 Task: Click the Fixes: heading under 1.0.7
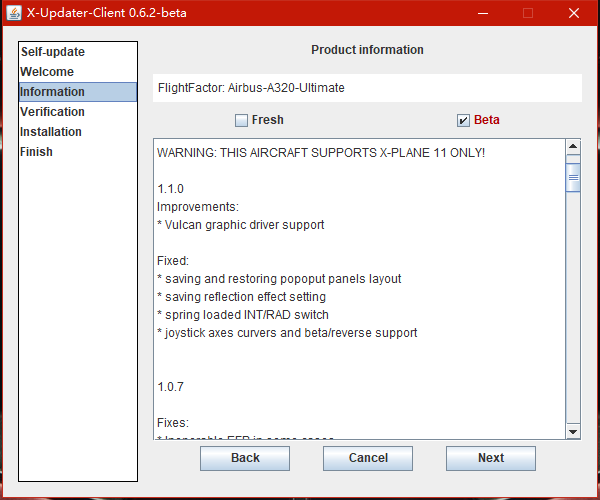[173, 423]
